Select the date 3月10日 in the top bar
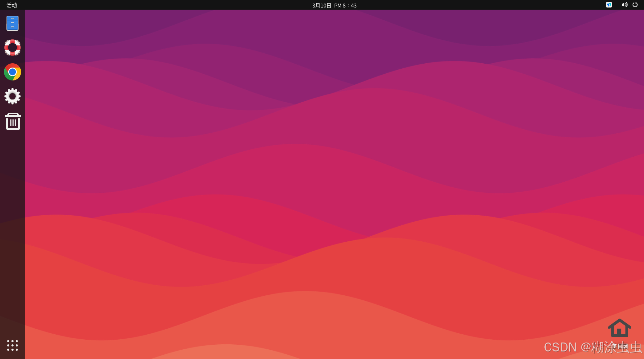The height and width of the screenshot is (359, 644). coord(321,5)
